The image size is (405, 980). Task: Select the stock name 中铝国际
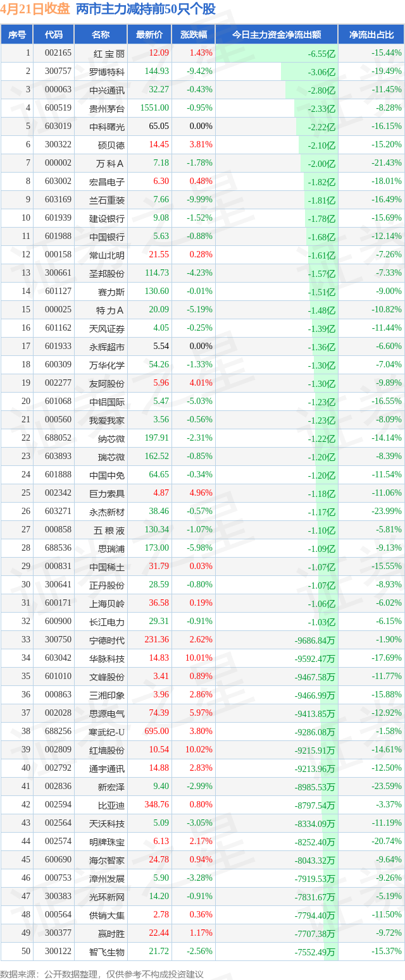107,401
